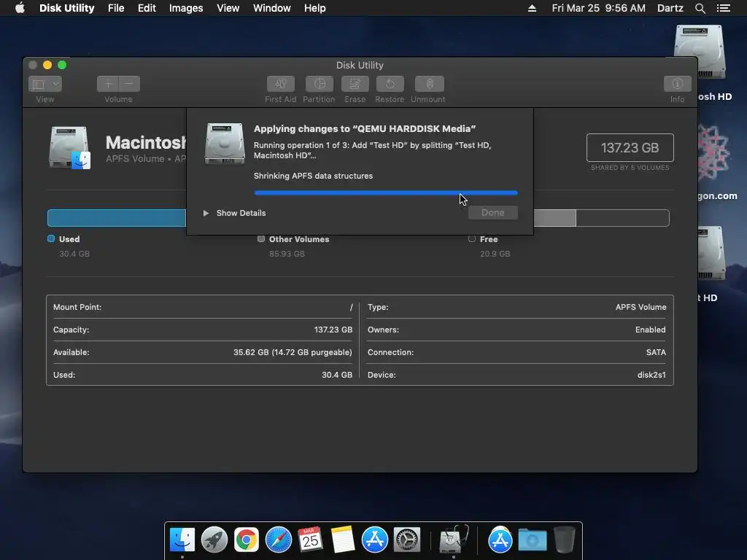Image resolution: width=747 pixels, height=560 pixels.
Task: Click the 'disk2s1' device value
Action: pos(651,375)
